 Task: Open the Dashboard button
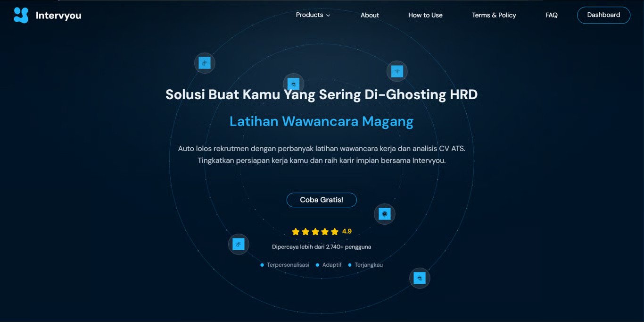click(603, 15)
